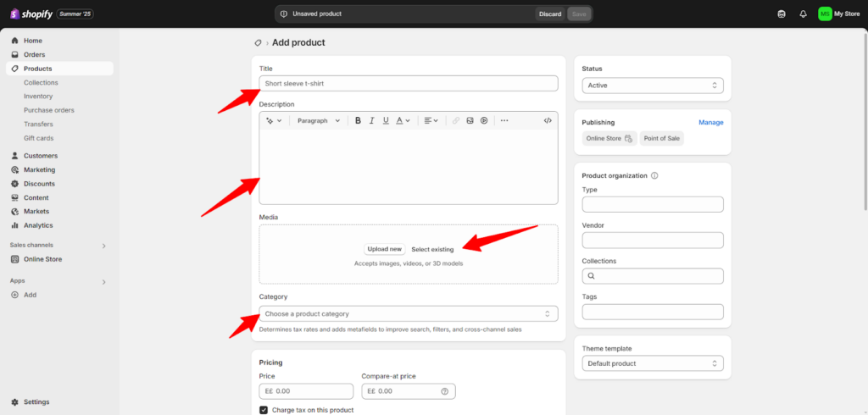Click the insert video icon
The width and height of the screenshot is (868, 415).
pos(484,121)
